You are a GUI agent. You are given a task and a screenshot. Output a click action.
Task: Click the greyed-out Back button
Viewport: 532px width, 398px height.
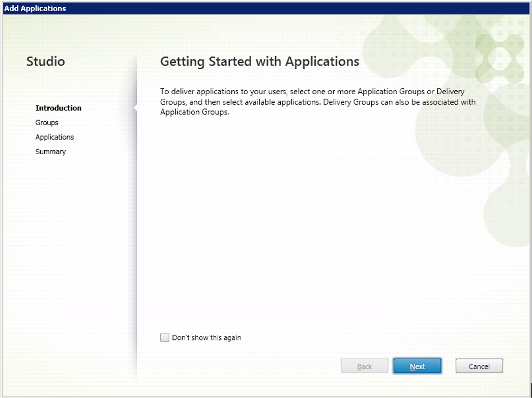click(x=364, y=366)
